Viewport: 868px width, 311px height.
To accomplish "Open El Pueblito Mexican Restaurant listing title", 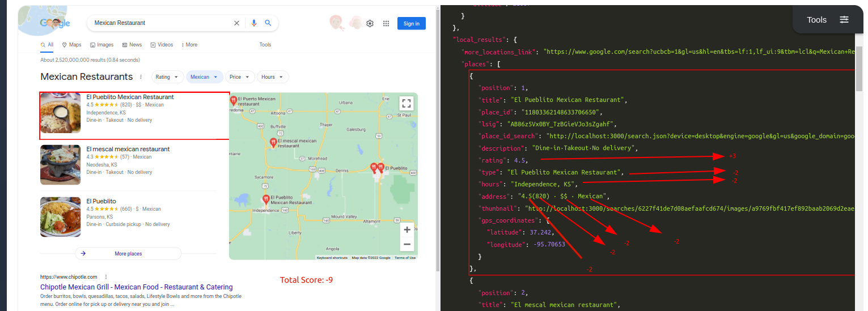I will coord(130,97).
